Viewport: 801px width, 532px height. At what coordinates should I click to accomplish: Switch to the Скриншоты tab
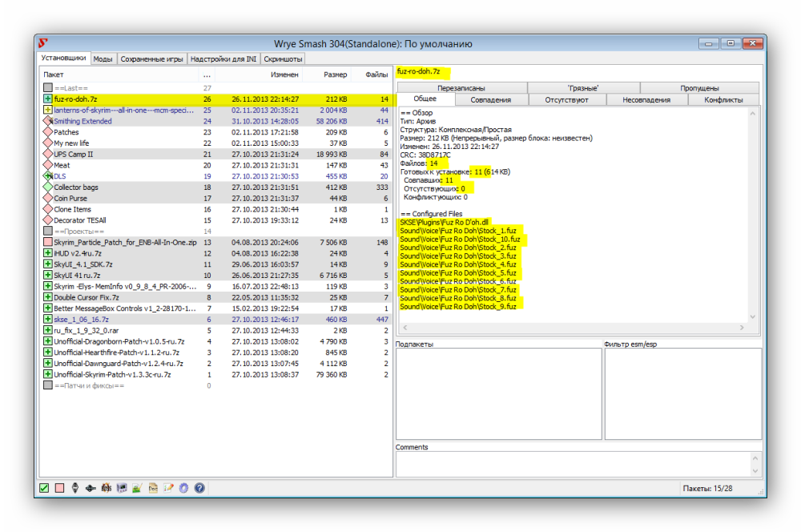[x=283, y=58]
